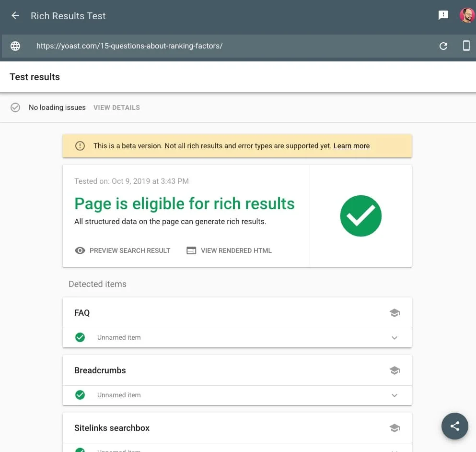The width and height of the screenshot is (476, 452).
Task: Click your profile avatar in the header
Action: [466, 15]
